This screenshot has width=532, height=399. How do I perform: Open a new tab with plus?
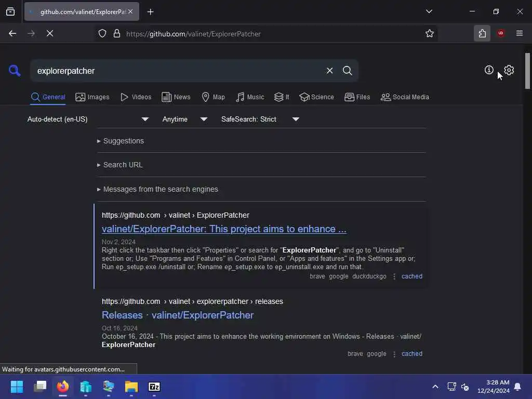coord(150,12)
